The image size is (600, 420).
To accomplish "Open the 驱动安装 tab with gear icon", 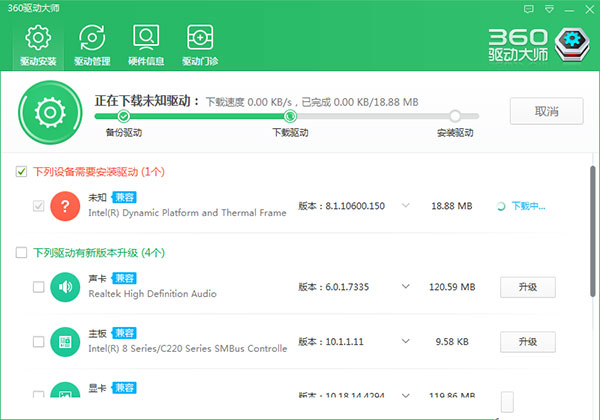I will [x=38, y=45].
